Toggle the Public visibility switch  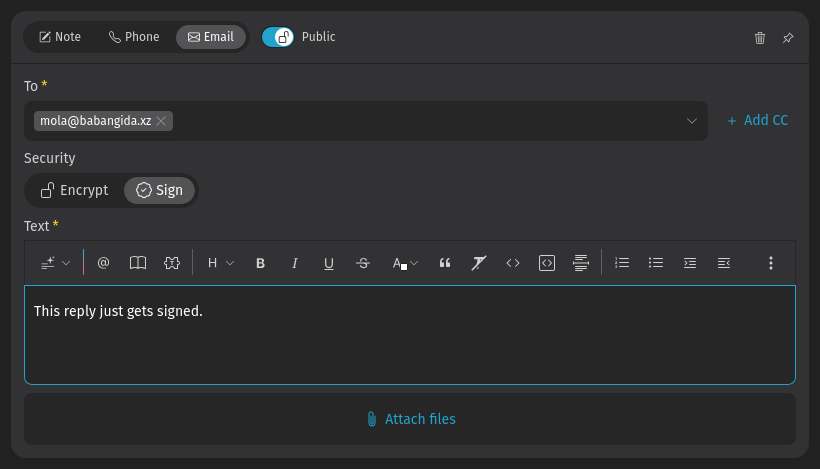tap(278, 37)
